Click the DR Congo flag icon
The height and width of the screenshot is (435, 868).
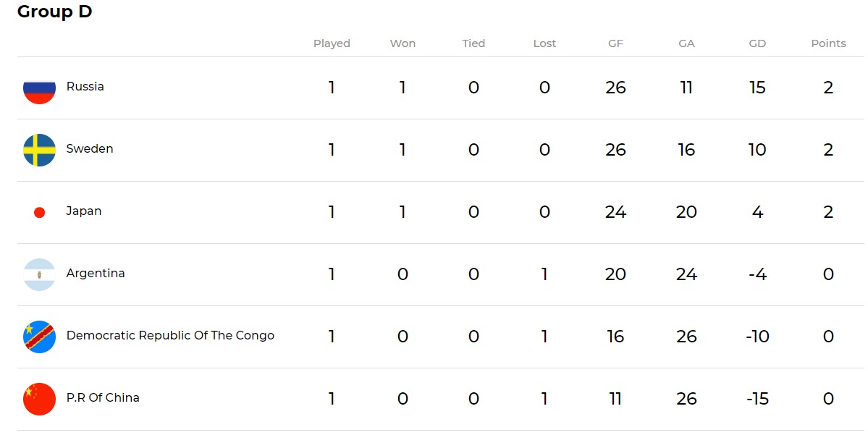click(39, 337)
